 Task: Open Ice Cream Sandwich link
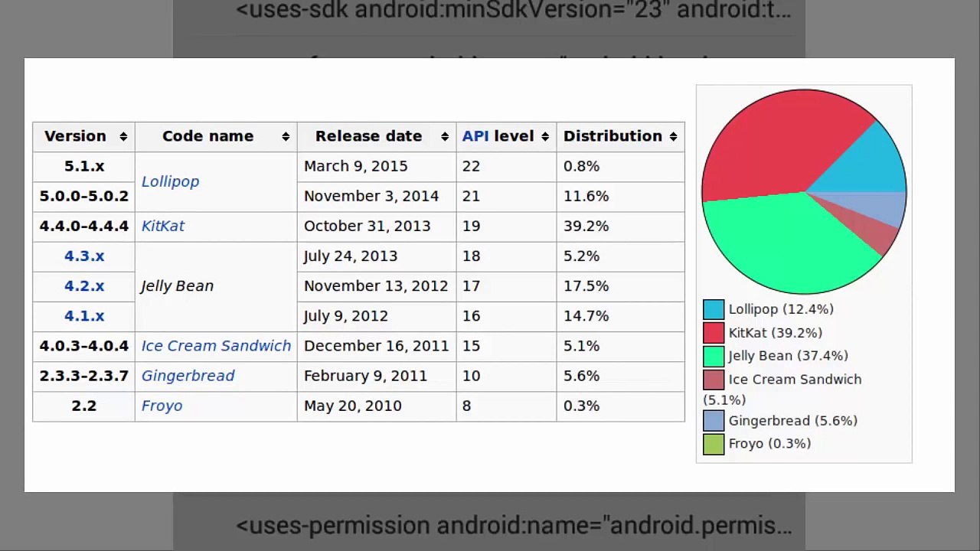216,346
